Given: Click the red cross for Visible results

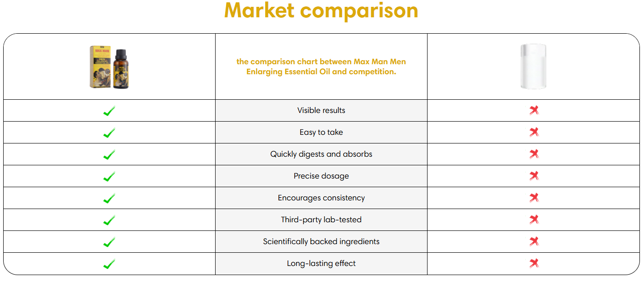Looking at the screenshot, I should [534, 110].
